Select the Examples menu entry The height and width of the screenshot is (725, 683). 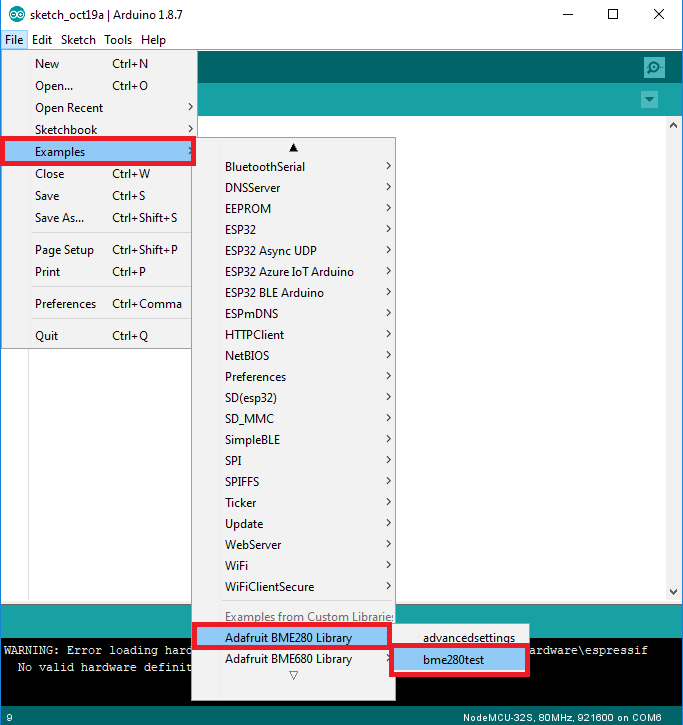coord(97,152)
